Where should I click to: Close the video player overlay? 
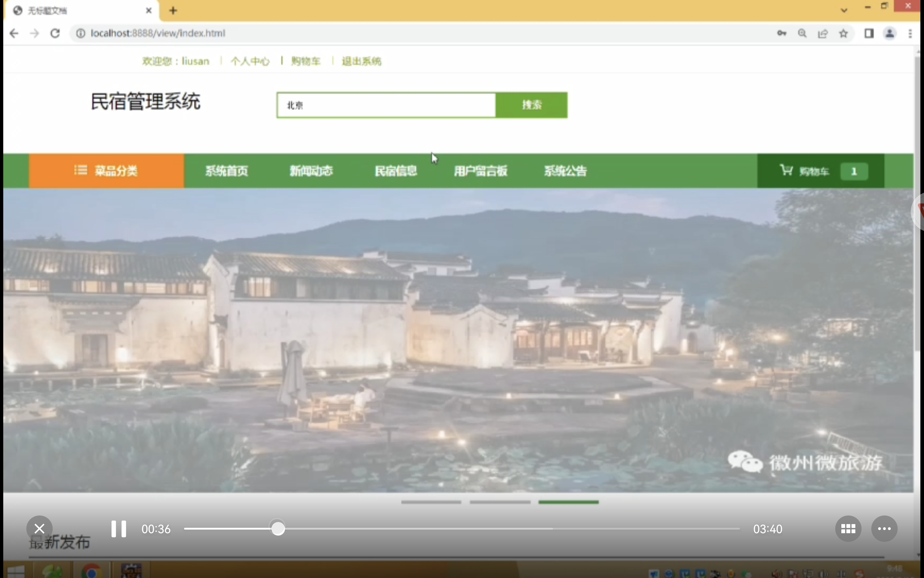39,529
